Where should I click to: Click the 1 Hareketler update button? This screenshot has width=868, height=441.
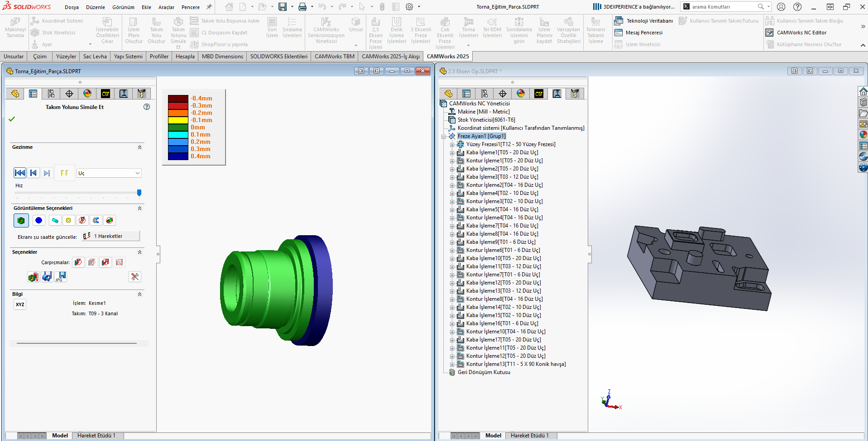(x=111, y=236)
